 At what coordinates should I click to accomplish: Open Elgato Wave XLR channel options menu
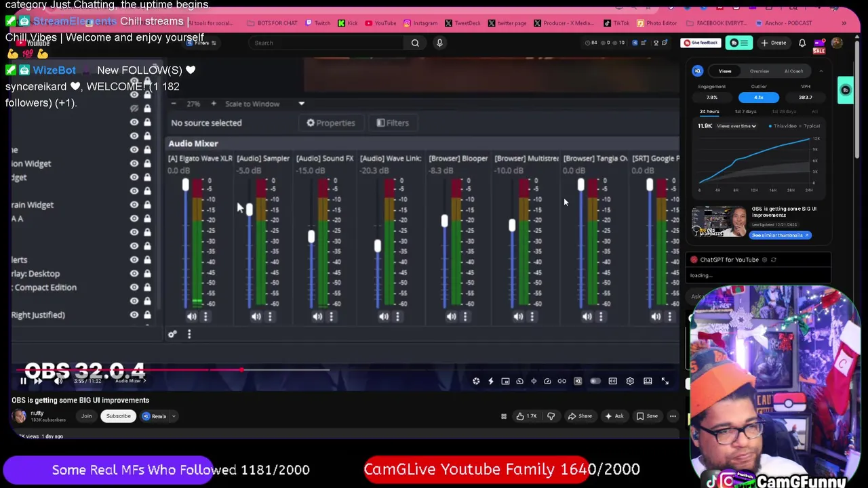[205, 317]
